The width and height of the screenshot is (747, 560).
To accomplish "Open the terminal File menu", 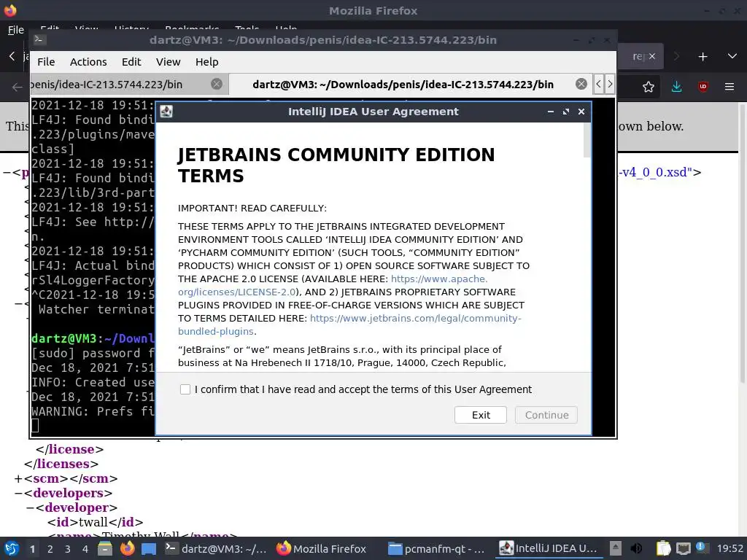I will (x=46, y=62).
